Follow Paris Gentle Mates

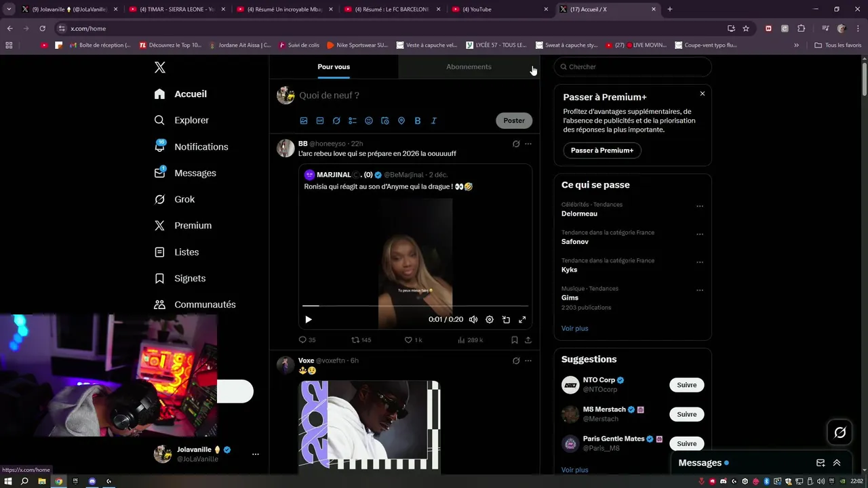click(687, 443)
